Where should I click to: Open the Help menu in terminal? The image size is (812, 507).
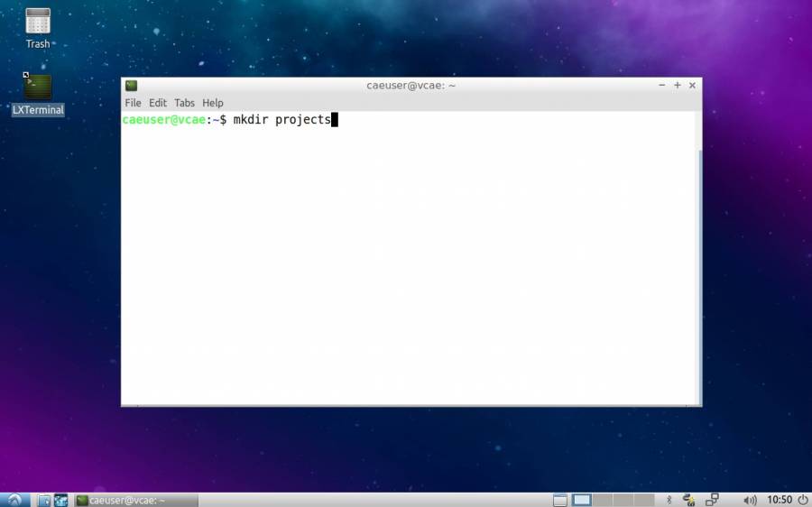[212, 103]
